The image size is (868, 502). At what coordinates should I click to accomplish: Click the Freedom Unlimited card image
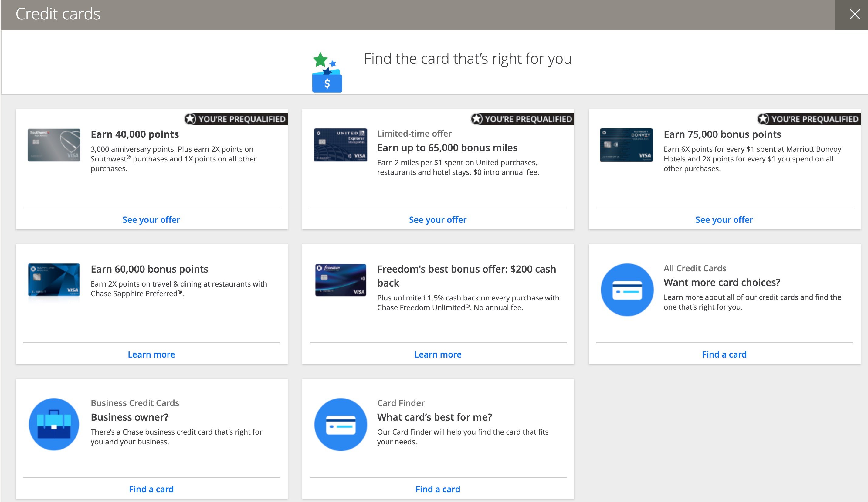click(340, 280)
